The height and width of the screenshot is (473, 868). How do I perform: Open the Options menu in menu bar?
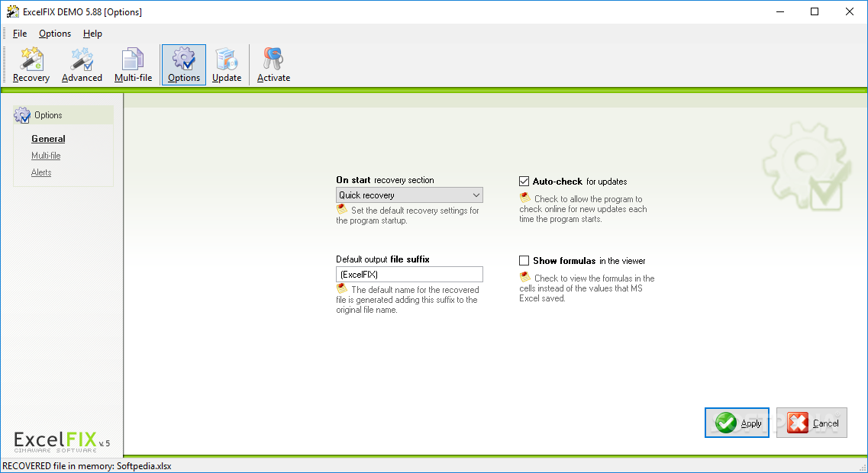pyautogui.click(x=55, y=34)
